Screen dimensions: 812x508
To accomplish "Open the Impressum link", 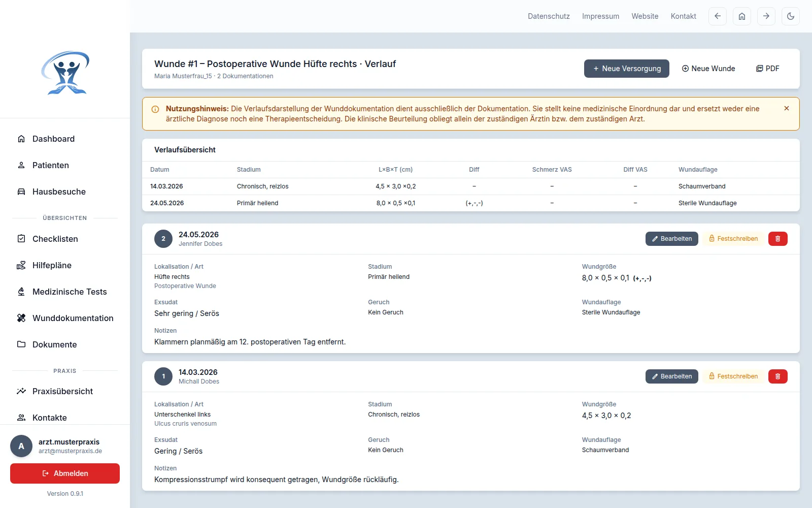I will (600, 16).
